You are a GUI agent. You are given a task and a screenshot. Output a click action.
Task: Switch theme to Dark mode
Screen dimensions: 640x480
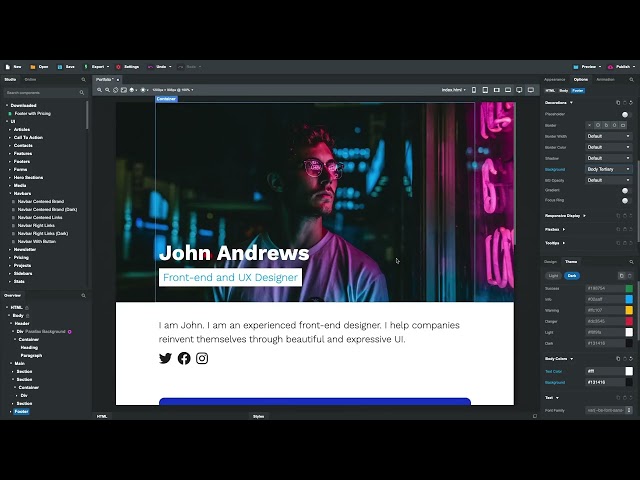point(572,276)
